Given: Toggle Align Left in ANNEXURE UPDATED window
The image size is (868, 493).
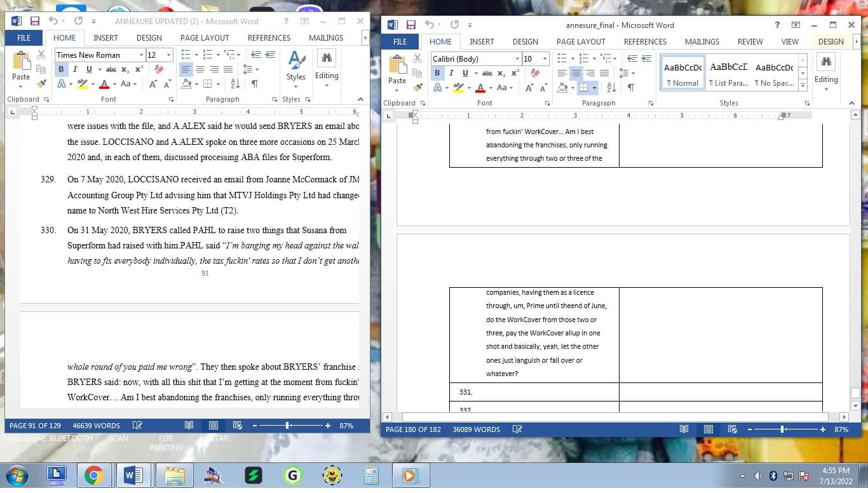Looking at the screenshot, I should [x=186, y=69].
